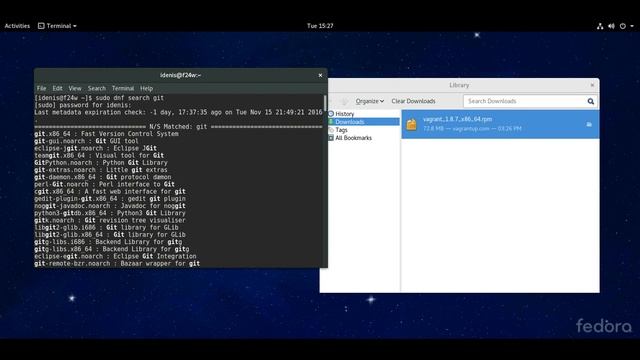Image resolution: width=640 pixels, height=360 pixels.
Task: Click the 'git-extras.noarch' result line
Action: pos(101,170)
